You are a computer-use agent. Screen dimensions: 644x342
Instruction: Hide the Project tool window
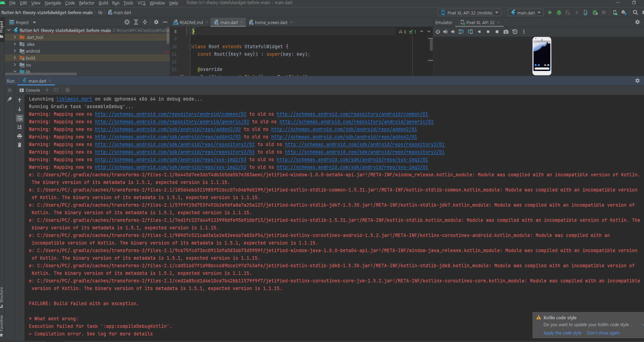coord(165,22)
